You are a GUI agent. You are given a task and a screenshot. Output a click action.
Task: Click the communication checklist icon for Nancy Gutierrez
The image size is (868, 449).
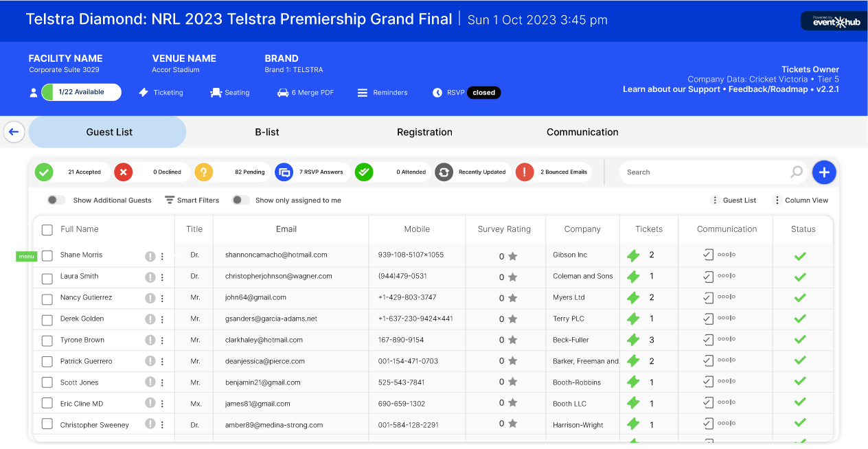click(708, 297)
